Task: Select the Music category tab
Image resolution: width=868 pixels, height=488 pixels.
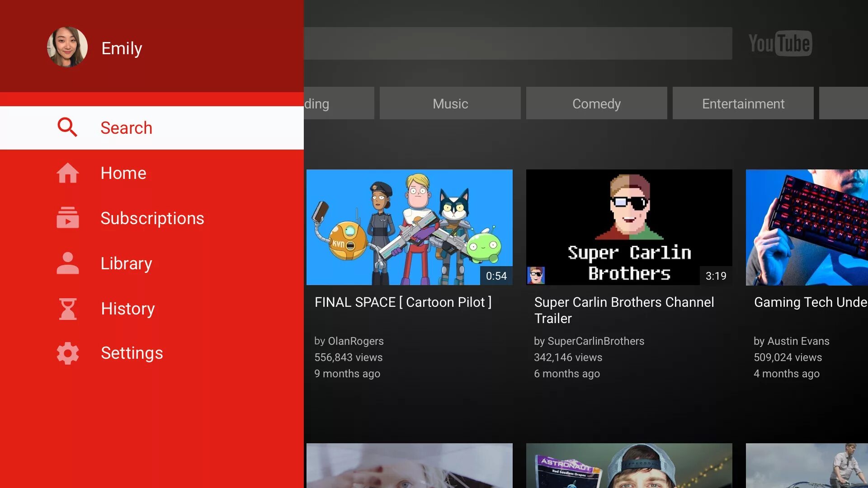Action: pyautogui.click(x=450, y=103)
